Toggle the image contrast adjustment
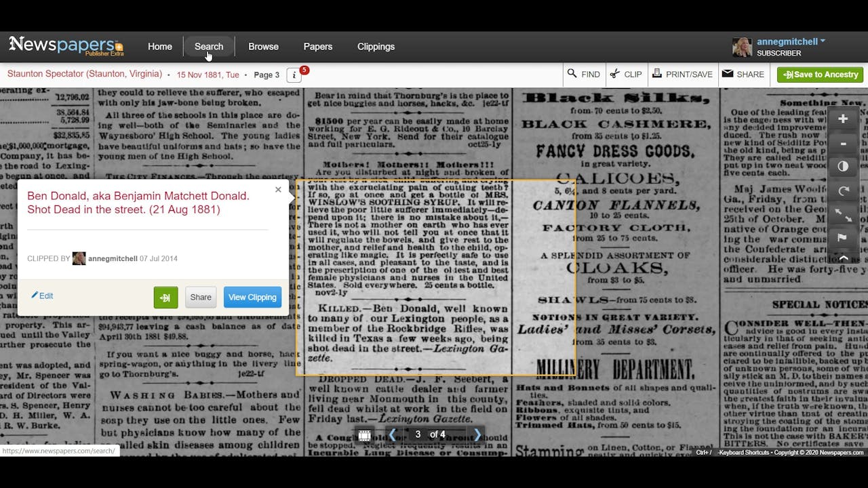Screen dimensions: 868x488 click(842, 166)
